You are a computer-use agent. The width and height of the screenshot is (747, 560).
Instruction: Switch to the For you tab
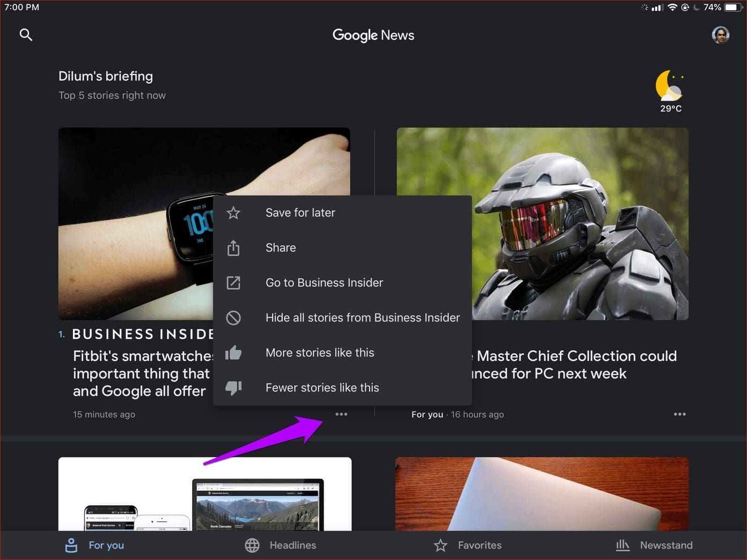pos(94,546)
